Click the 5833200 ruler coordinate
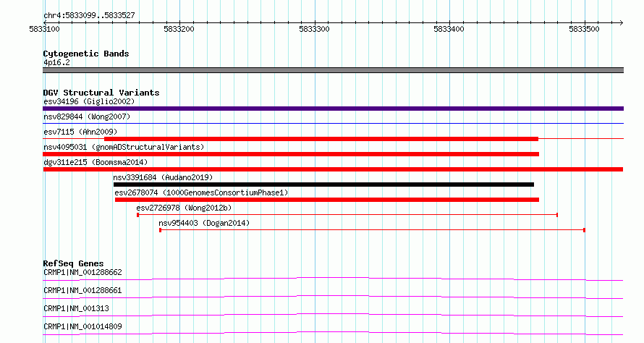Image resolution: width=644 pixels, height=343 pixels. click(179, 29)
